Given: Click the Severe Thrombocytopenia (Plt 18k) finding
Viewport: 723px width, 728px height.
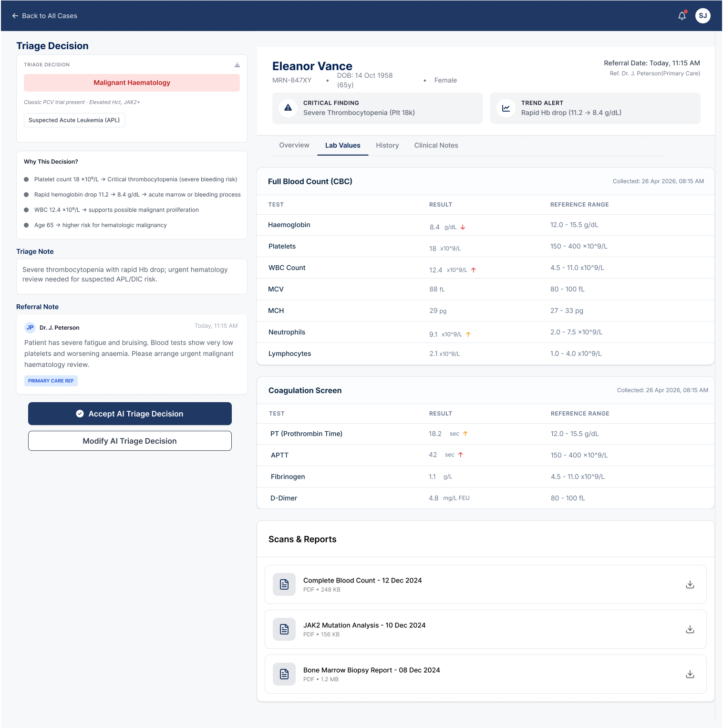Looking at the screenshot, I should click(359, 113).
